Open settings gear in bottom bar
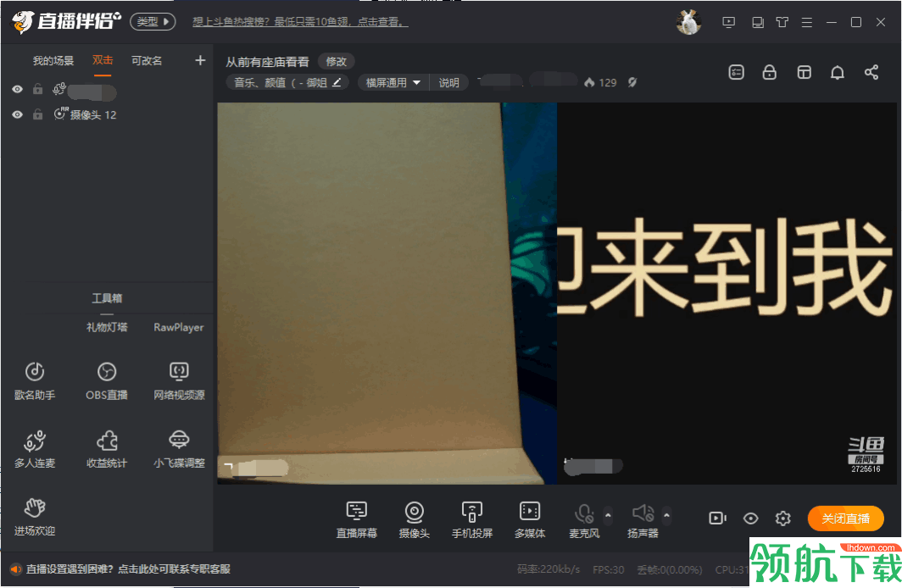Viewport: 902px width, 588px height. tap(783, 519)
